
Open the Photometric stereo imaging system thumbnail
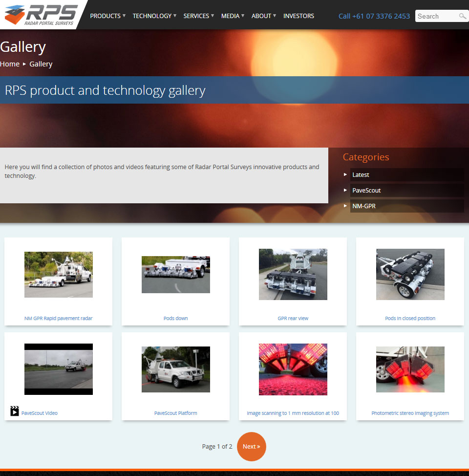410,369
